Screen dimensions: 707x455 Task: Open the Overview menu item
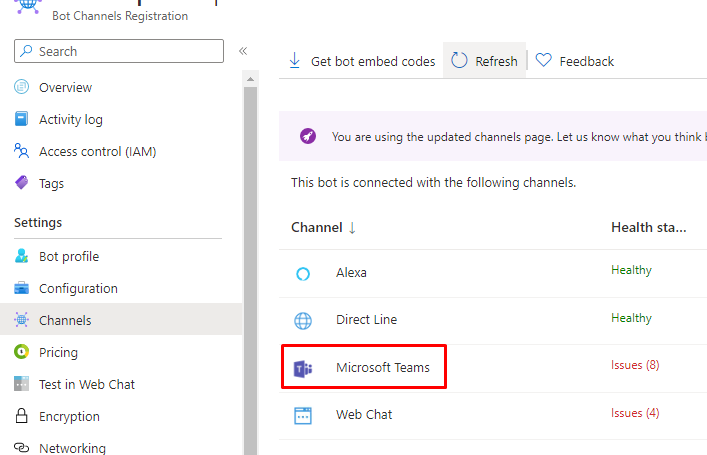65,87
